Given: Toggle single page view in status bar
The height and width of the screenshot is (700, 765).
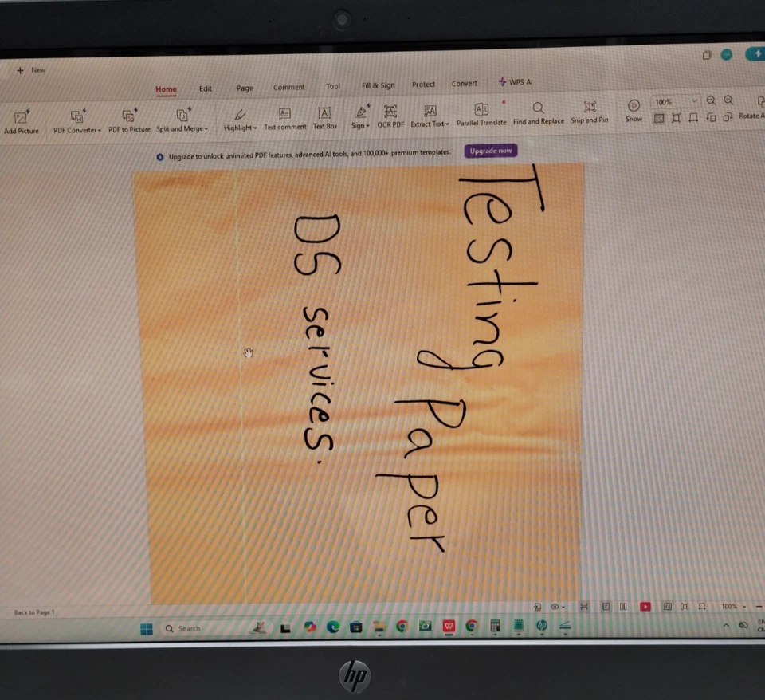Looking at the screenshot, I should click(606, 606).
